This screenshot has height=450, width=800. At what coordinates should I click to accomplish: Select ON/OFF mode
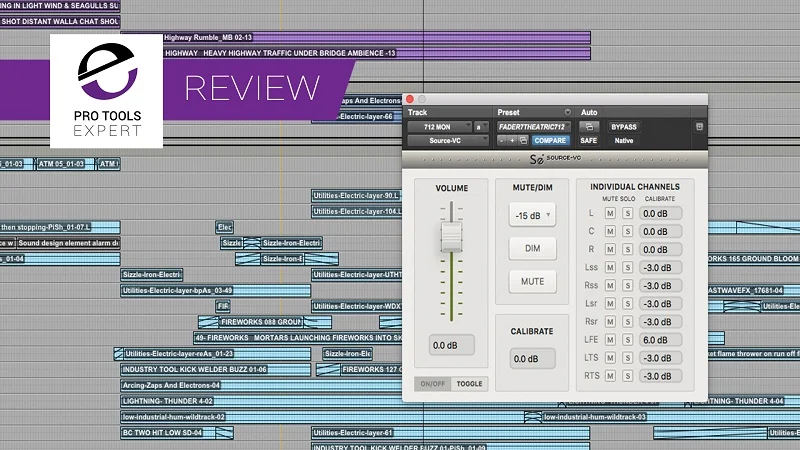433,384
